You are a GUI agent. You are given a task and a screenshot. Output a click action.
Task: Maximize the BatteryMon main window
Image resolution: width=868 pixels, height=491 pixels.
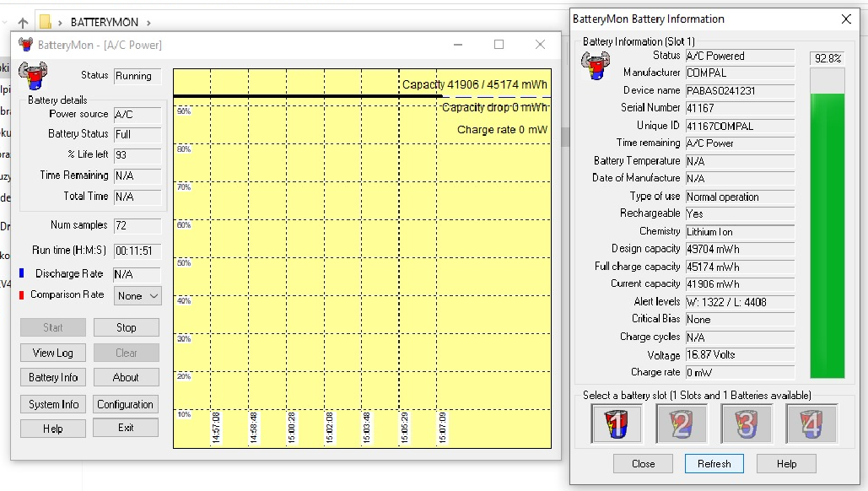(x=499, y=44)
